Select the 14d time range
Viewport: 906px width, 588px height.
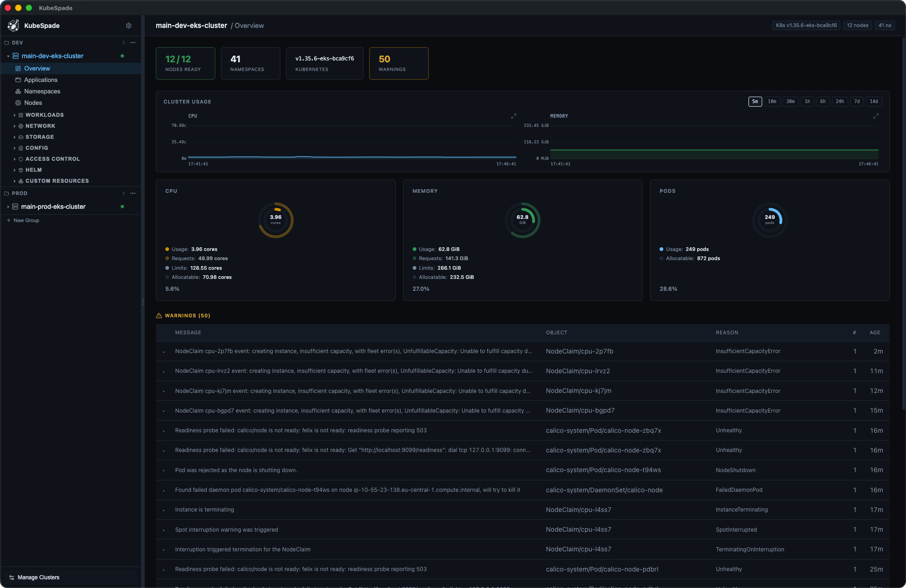click(x=874, y=102)
